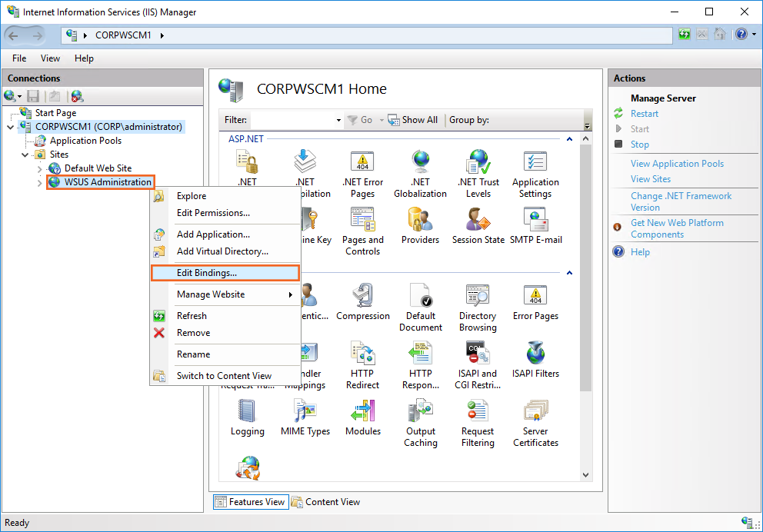Switch to the Content View tab
Viewport: 763px width, 532px height.
(325, 502)
